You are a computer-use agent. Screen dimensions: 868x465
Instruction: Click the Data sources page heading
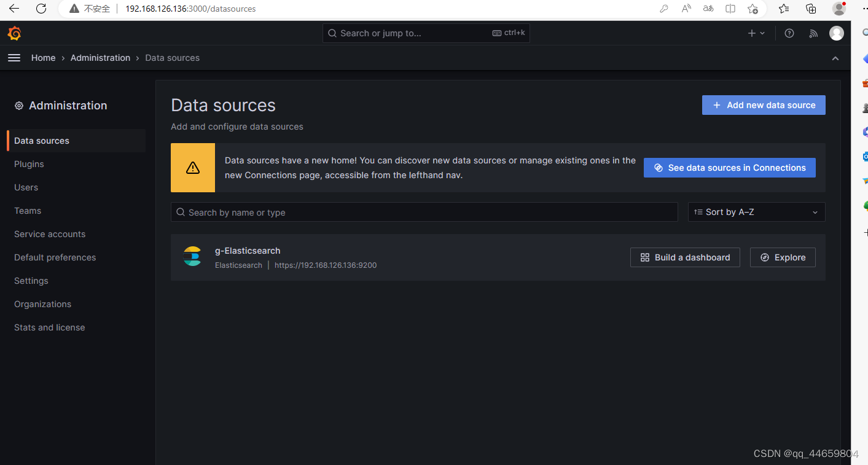click(223, 105)
